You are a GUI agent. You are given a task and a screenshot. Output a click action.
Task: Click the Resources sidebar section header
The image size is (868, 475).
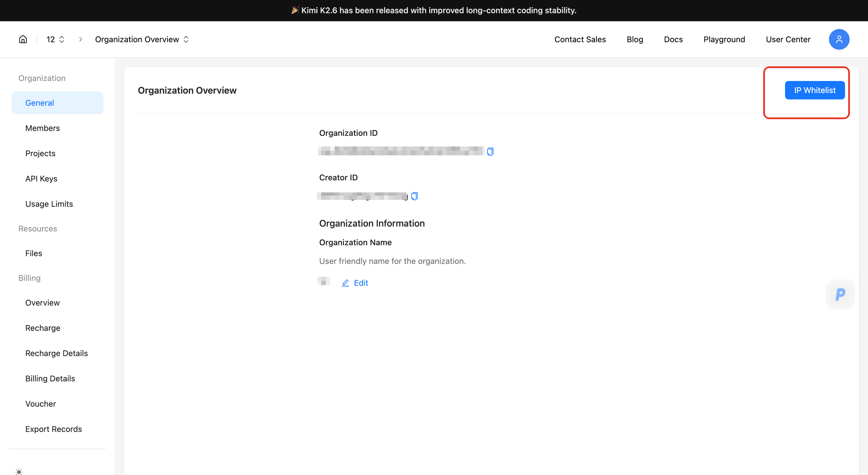click(x=37, y=229)
